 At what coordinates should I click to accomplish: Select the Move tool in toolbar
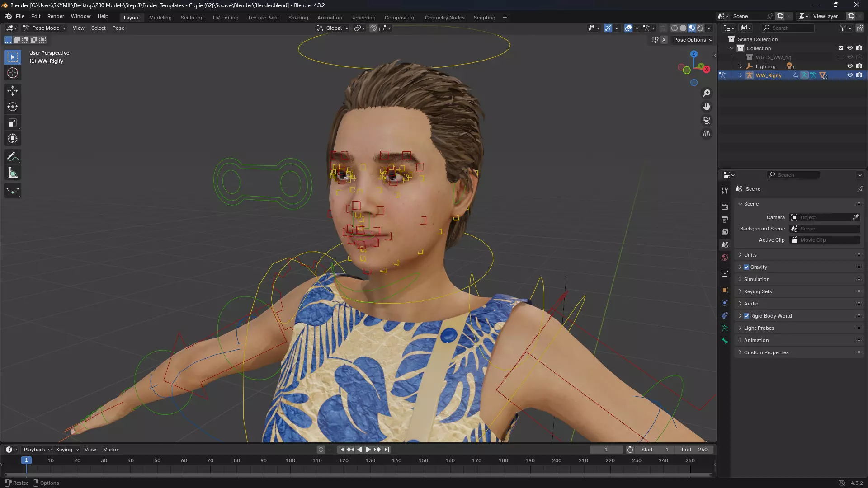pyautogui.click(x=13, y=91)
